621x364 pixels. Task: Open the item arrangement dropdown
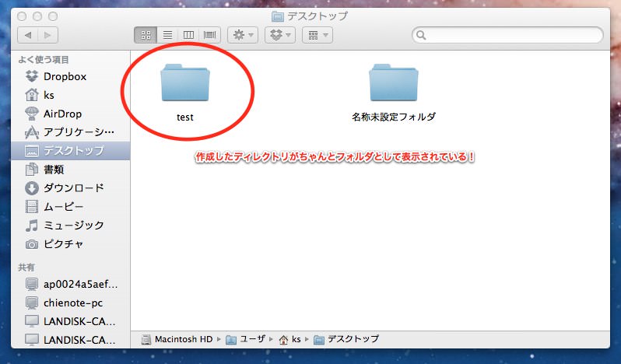click(318, 35)
